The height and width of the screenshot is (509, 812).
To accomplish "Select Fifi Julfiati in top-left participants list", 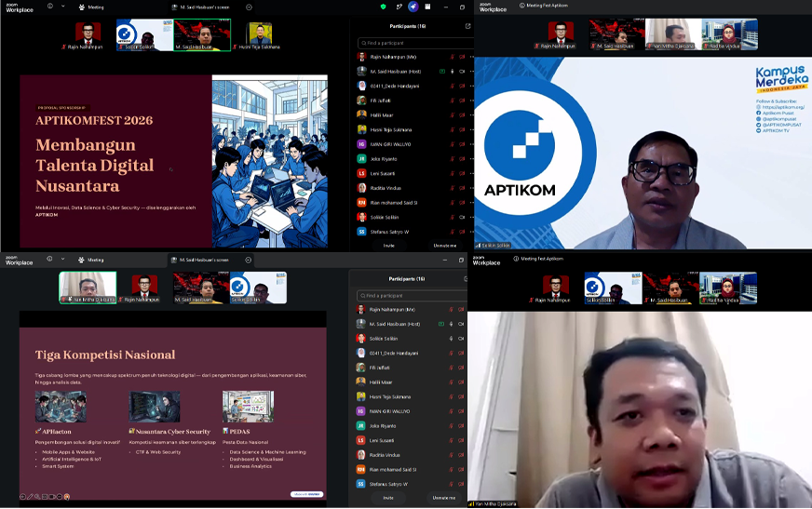I will (x=414, y=100).
